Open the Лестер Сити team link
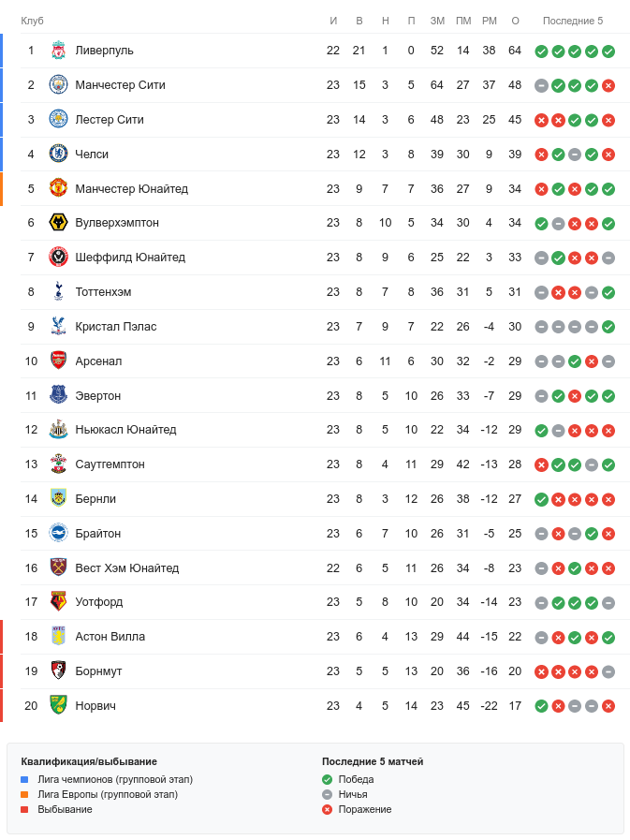 pyautogui.click(x=110, y=120)
